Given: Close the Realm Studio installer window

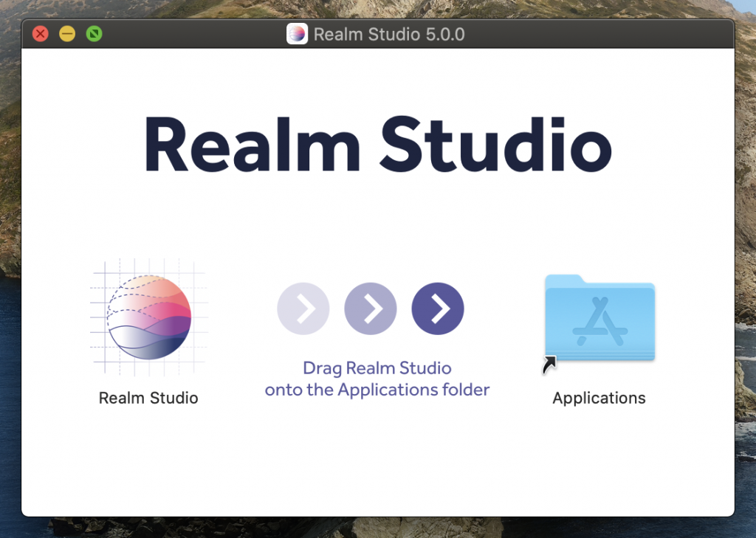Looking at the screenshot, I should pyautogui.click(x=41, y=34).
